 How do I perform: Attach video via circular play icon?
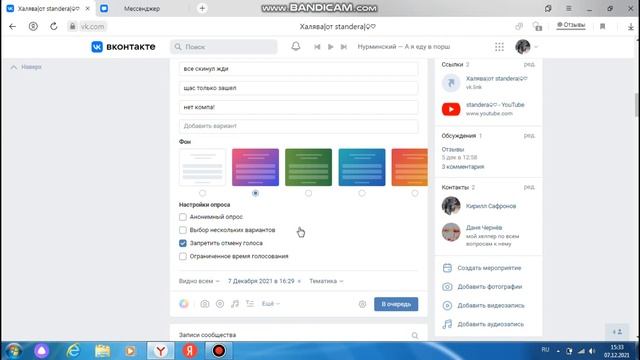(x=220, y=304)
